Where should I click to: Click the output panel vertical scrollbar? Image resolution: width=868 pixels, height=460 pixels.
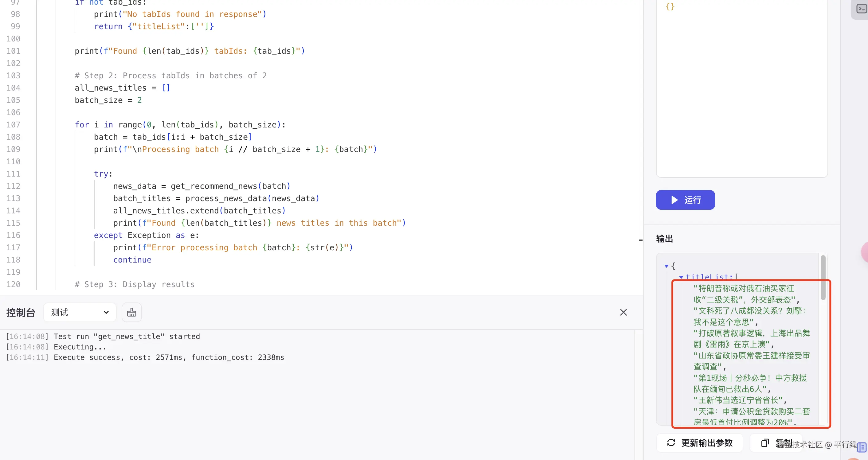tap(823, 278)
